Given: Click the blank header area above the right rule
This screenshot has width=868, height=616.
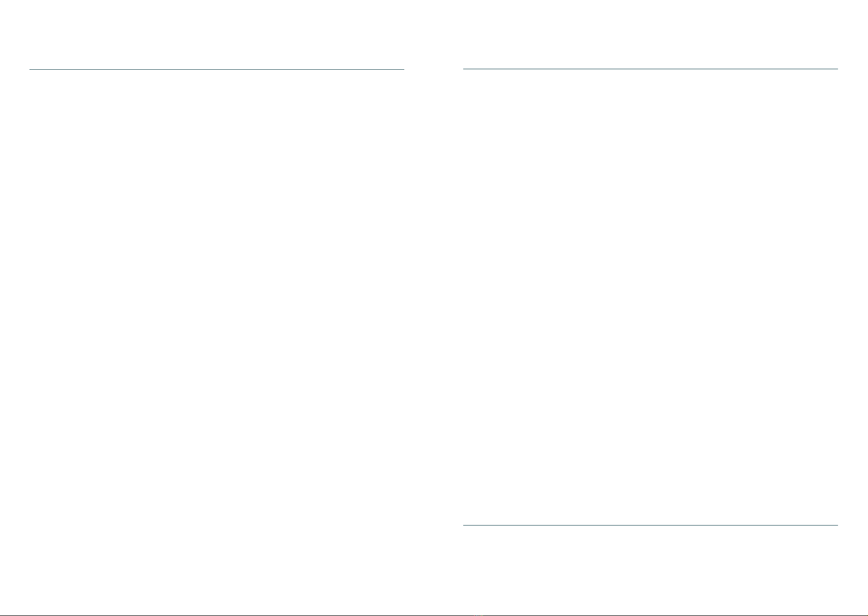Looking at the screenshot, I should pos(650,34).
